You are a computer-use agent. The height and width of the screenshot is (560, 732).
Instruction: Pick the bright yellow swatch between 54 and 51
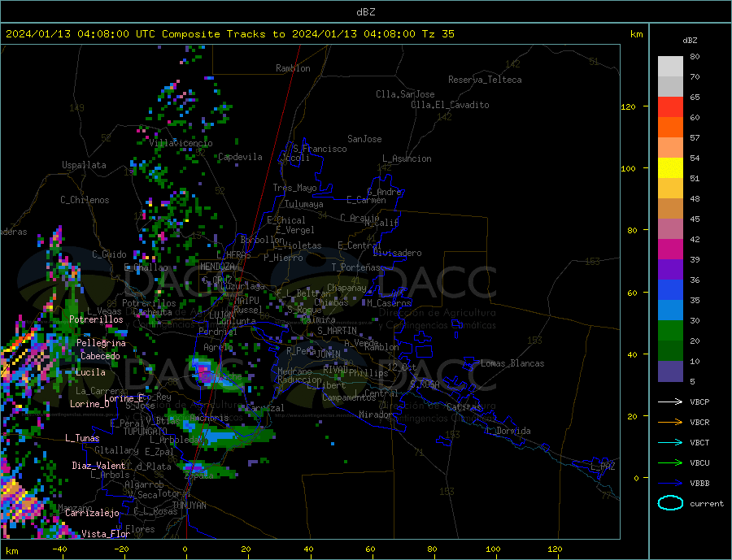tap(670, 168)
